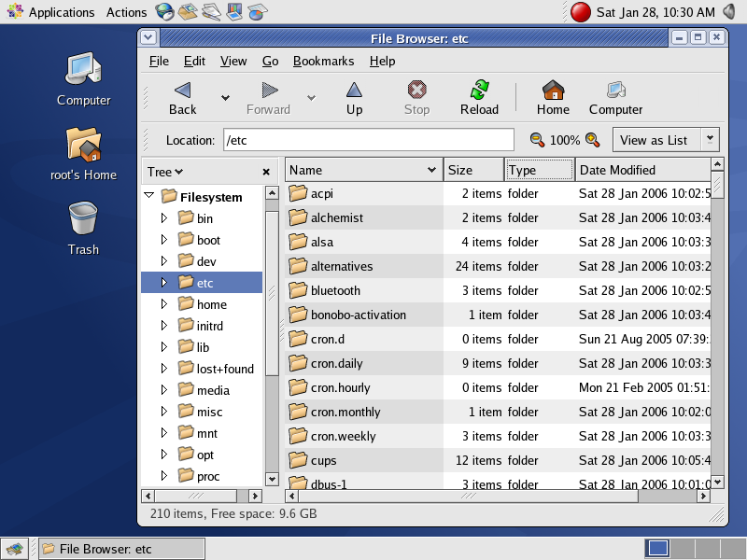
Task: Switch to File Browser etc taskbar button
Action: tap(95, 549)
